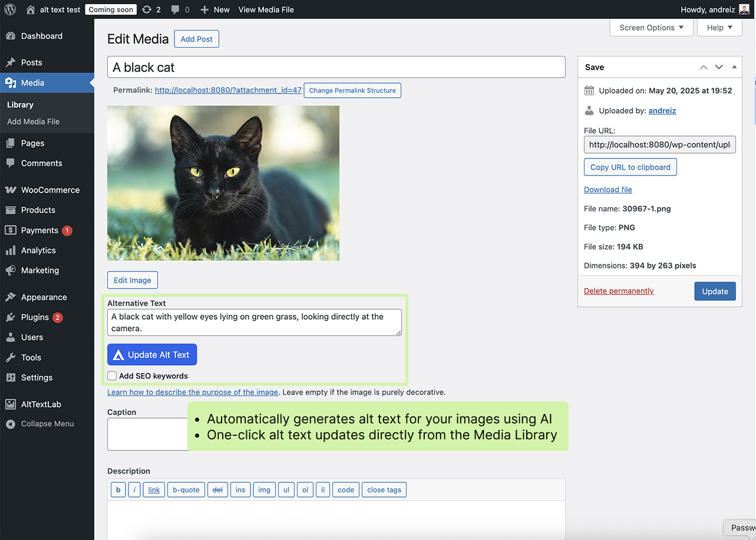Click the Pages icon in sidebar
The image size is (756, 540).
pyautogui.click(x=11, y=143)
